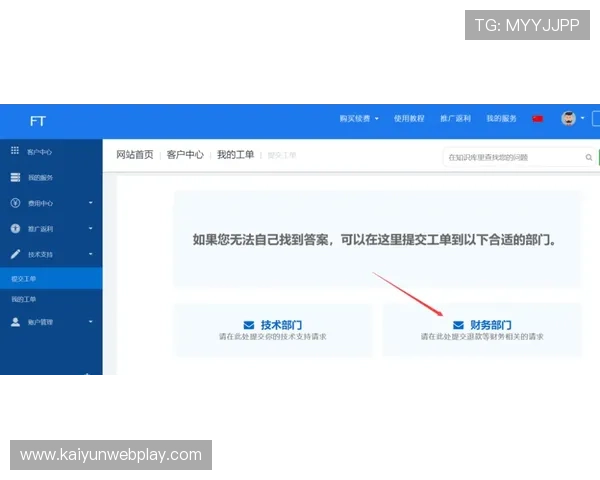Image resolution: width=600 pixels, height=480 pixels.
Task: Click the envelope icon next to 技术部门
Action: [x=249, y=325]
